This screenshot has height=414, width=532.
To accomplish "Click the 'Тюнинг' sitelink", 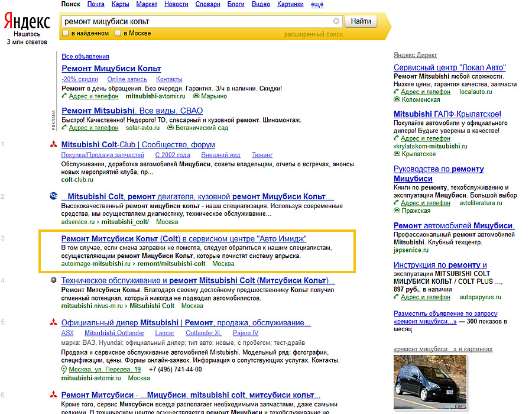I will click(262, 155).
